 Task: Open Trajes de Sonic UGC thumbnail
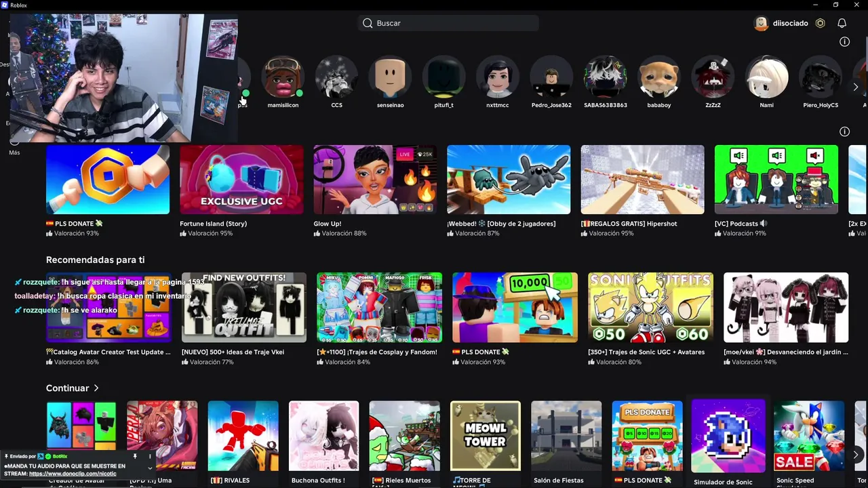pos(650,308)
